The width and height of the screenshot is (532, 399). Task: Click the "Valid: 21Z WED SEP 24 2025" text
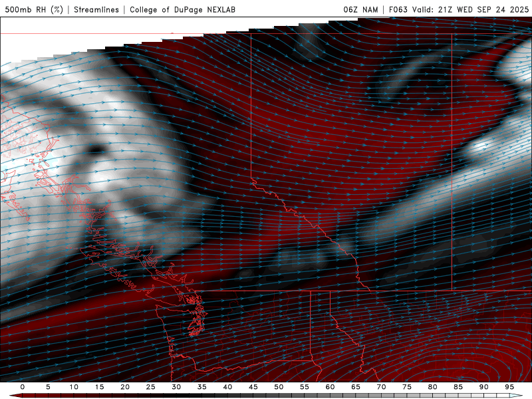(471, 9)
